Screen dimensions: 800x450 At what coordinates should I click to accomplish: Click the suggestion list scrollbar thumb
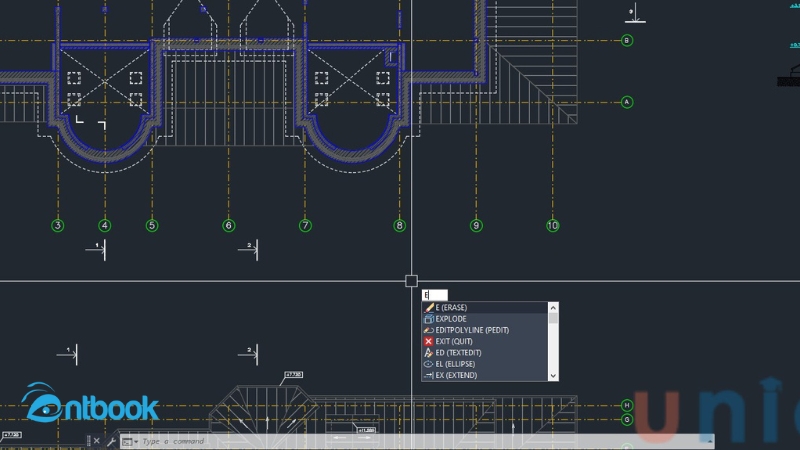pyautogui.click(x=553, y=318)
